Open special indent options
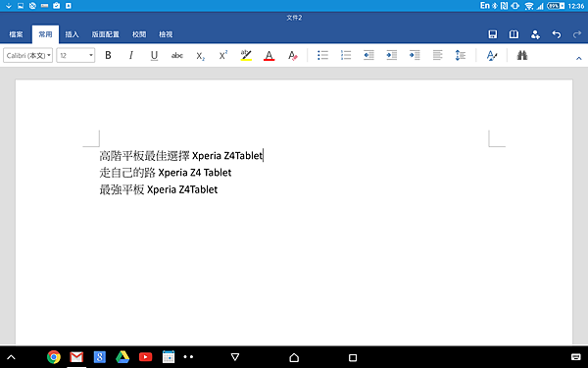588x368 pixels. (415, 55)
